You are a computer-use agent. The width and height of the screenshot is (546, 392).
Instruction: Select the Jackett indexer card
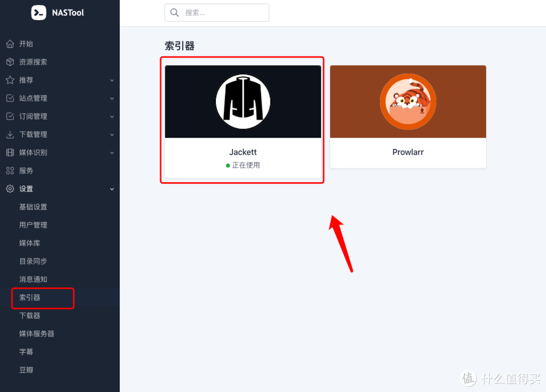click(243, 121)
